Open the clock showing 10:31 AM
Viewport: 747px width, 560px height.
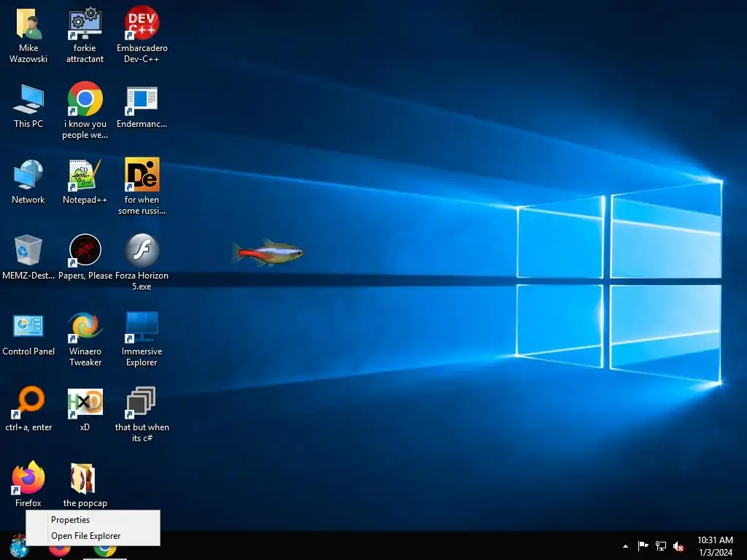tap(715, 546)
